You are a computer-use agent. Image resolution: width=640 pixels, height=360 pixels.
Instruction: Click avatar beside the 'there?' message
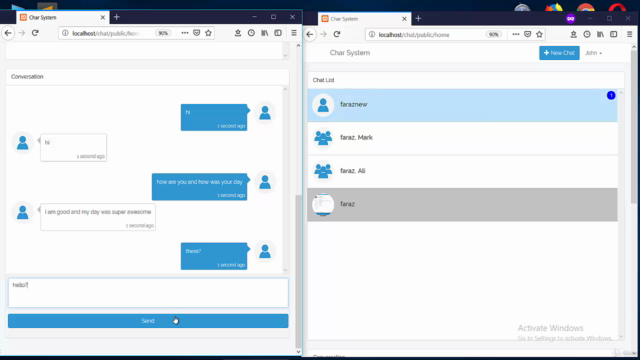265,251
